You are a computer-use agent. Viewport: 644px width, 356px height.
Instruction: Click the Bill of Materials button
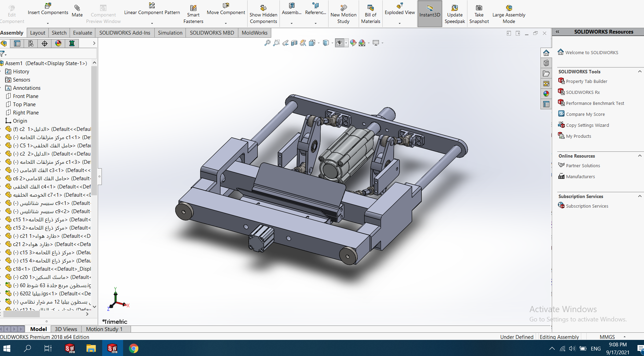click(x=370, y=14)
